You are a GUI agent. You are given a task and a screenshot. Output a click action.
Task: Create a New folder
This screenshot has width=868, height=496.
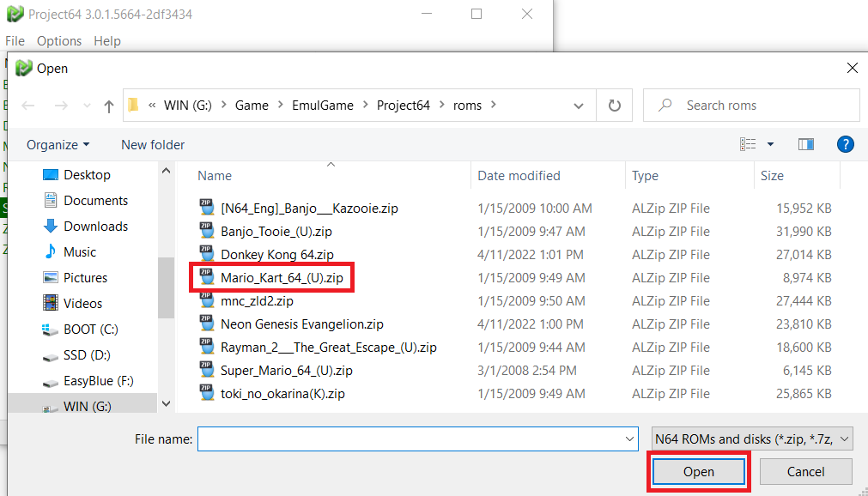pyautogui.click(x=153, y=145)
